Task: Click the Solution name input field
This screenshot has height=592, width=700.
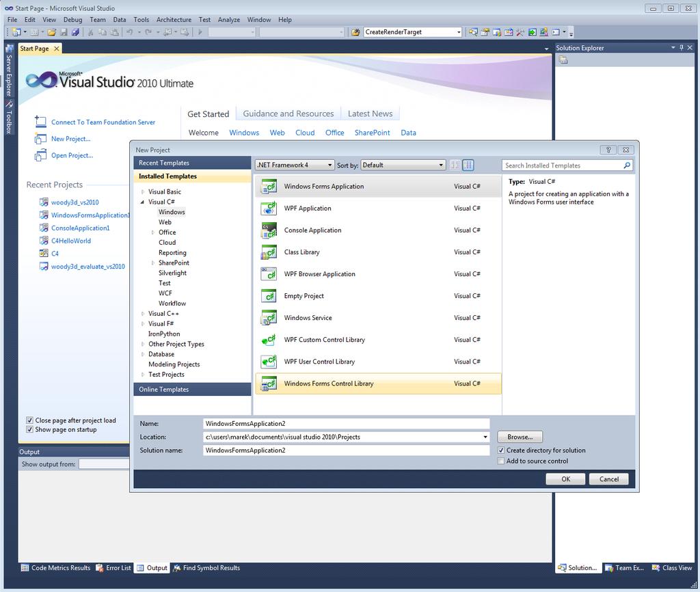Action: pyautogui.click(x=346, y=450)
